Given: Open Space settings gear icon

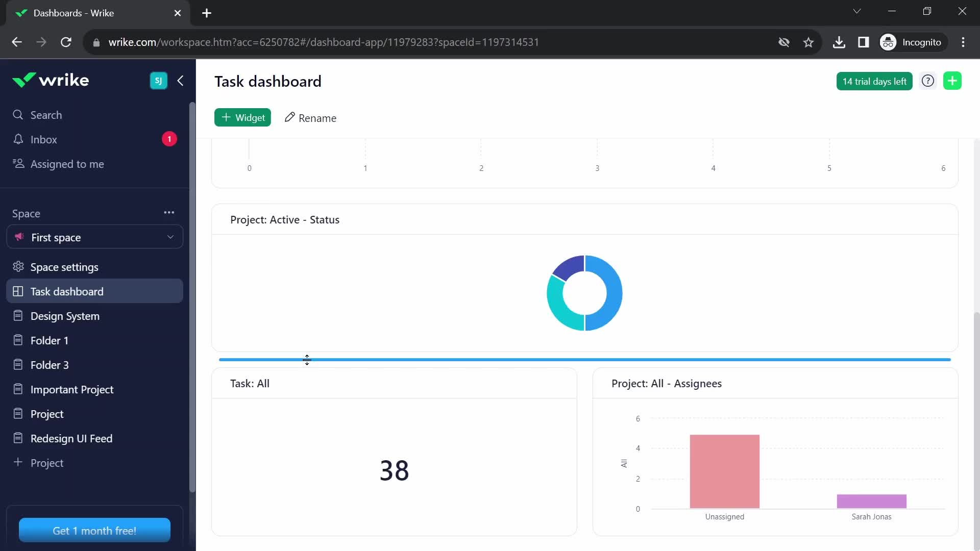Looking at the screenshot, I should 18,267.
